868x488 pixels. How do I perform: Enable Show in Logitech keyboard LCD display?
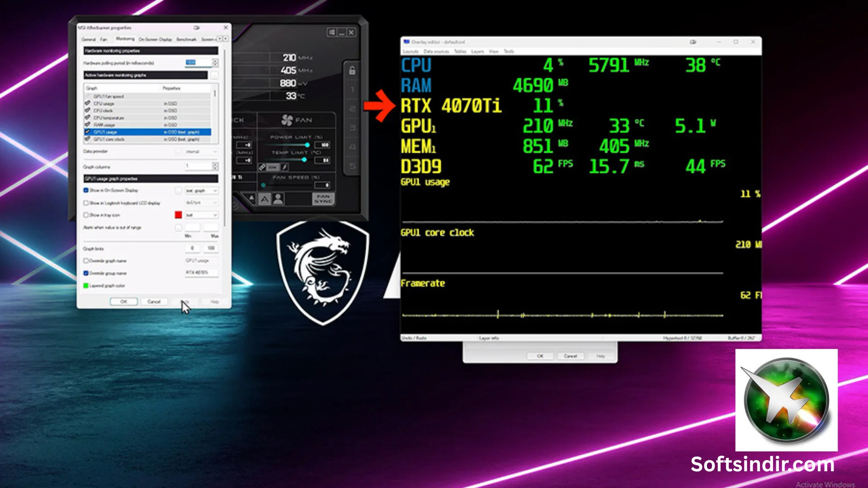pos(85,203)
